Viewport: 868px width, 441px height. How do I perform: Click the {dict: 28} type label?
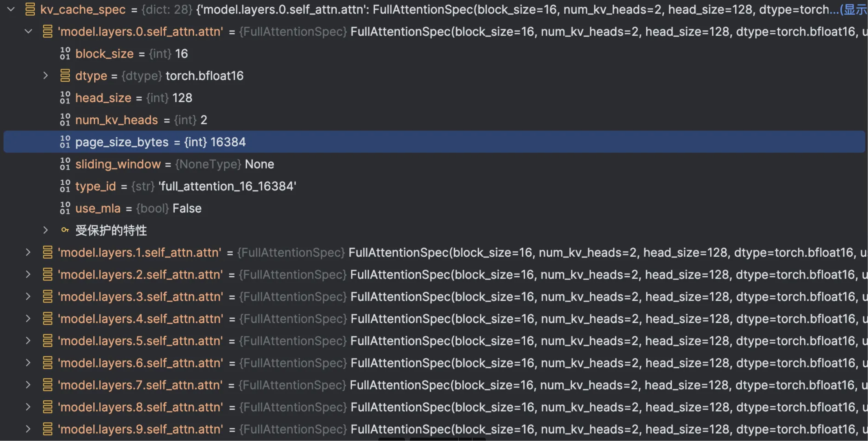pos(167,10)
